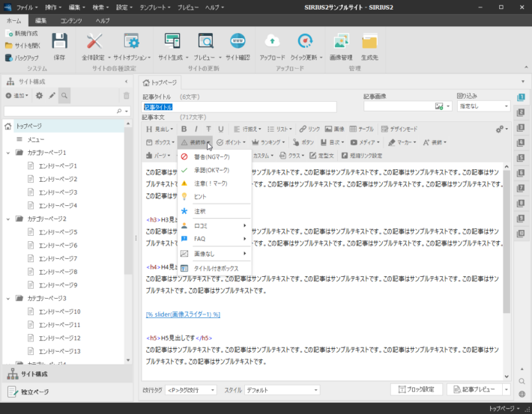
Task: Click the gear settings icon in site panel
Action: [40, 96]
